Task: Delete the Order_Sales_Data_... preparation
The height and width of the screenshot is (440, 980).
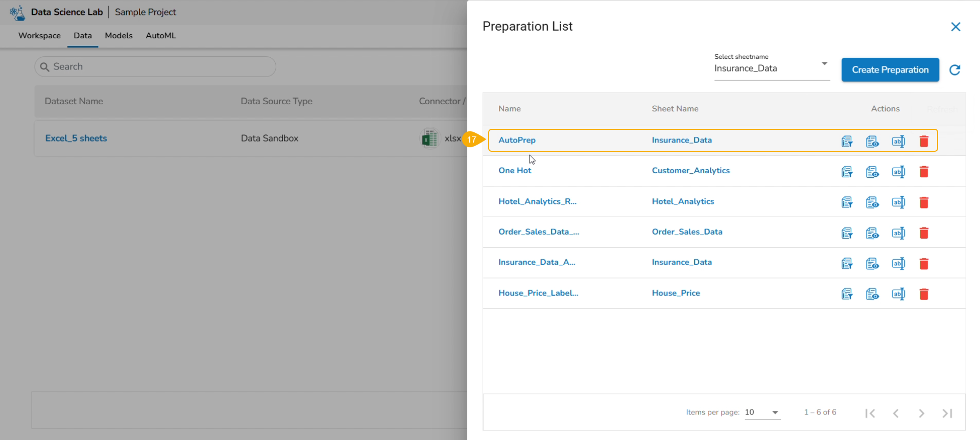Action: tap(924, 233)
